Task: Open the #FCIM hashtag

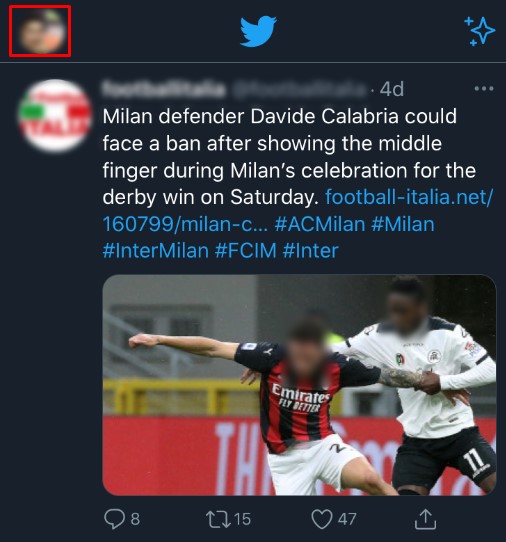Action: click(x=245, y=251)
